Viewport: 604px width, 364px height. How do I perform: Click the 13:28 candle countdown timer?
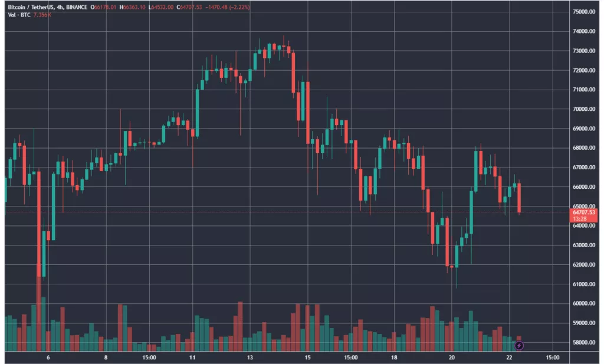[579, 218]
